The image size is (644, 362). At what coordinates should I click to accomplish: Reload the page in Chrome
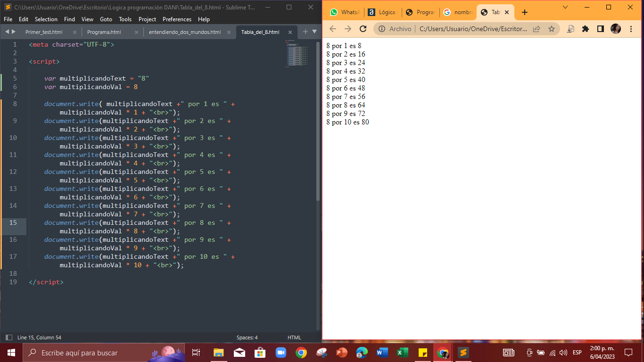coord(363,29)
